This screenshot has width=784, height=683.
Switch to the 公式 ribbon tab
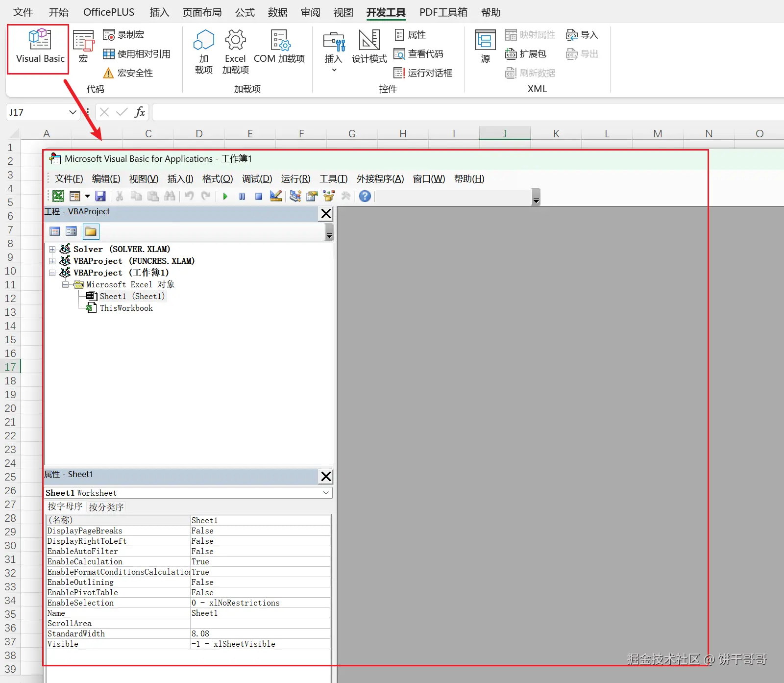pos(245,12)
